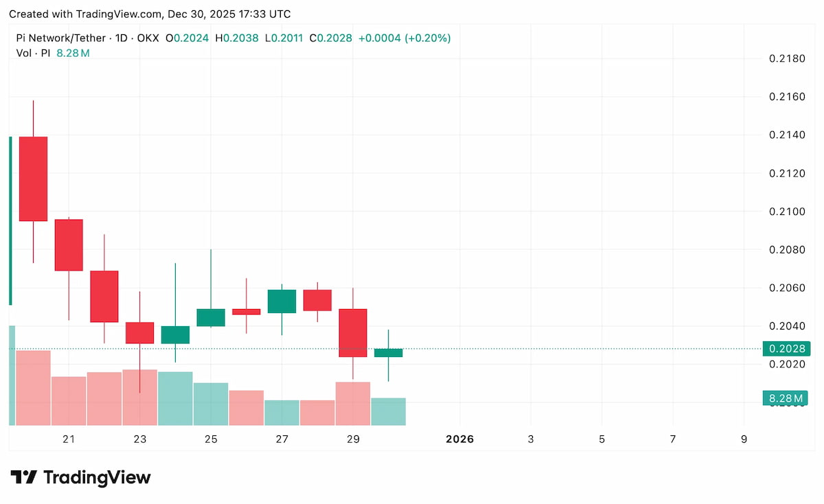The width and height of the screenshot is (824, 504).
Task: Click the red candle body on Dec 29
Action: [x=353, y=332]
